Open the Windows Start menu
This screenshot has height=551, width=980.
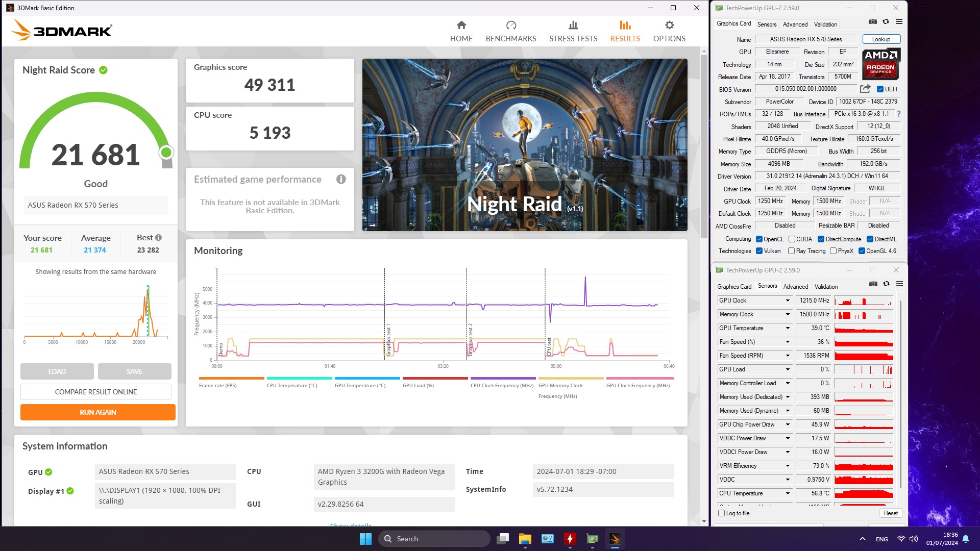coord(365,539)
